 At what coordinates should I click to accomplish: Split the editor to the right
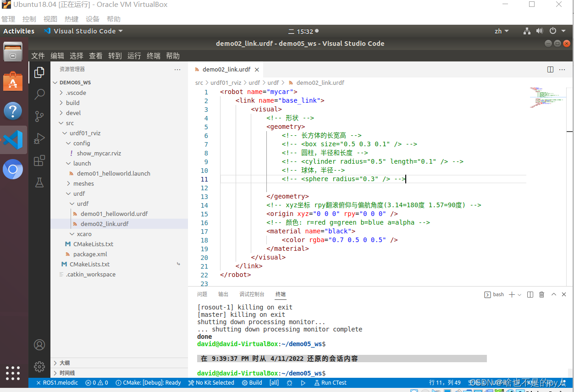(x=551, y=69)
